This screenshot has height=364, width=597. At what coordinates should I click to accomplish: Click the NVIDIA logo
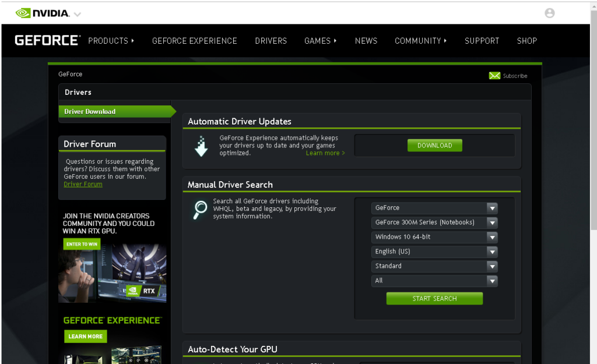click(x=42, y=13)
